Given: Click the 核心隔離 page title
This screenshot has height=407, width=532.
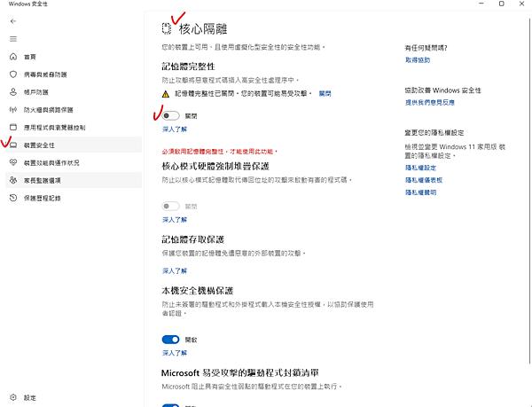Looking at the screenshot, I should (203, 29).
